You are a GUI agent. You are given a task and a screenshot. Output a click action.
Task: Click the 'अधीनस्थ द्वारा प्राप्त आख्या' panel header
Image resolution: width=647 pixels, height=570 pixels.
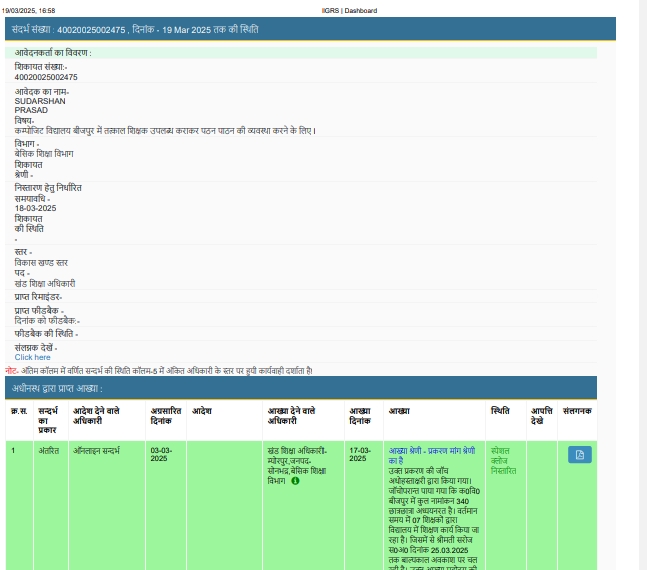(310, 388)
